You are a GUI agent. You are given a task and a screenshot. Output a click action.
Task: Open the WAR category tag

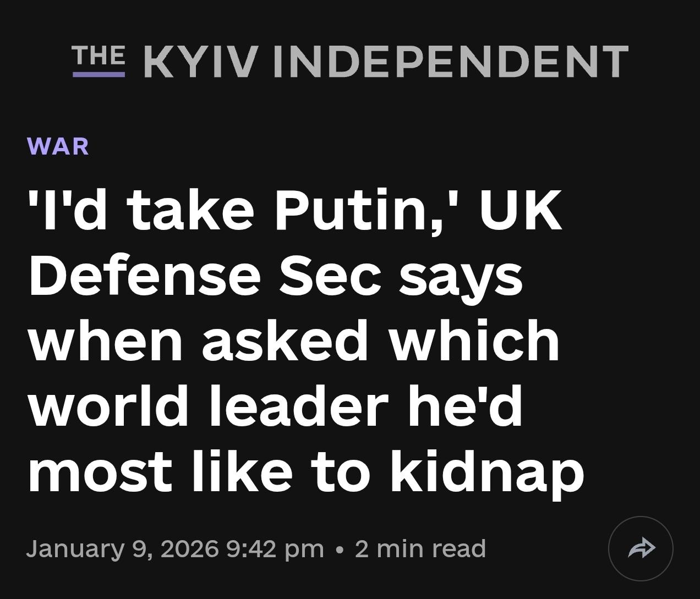tap(58, 146)
